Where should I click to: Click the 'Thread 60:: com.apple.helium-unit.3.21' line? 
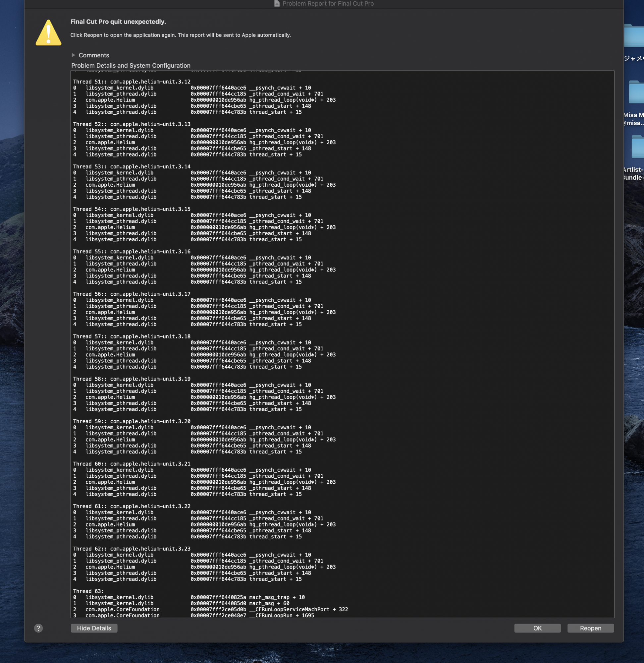click(x=132, y=464)
